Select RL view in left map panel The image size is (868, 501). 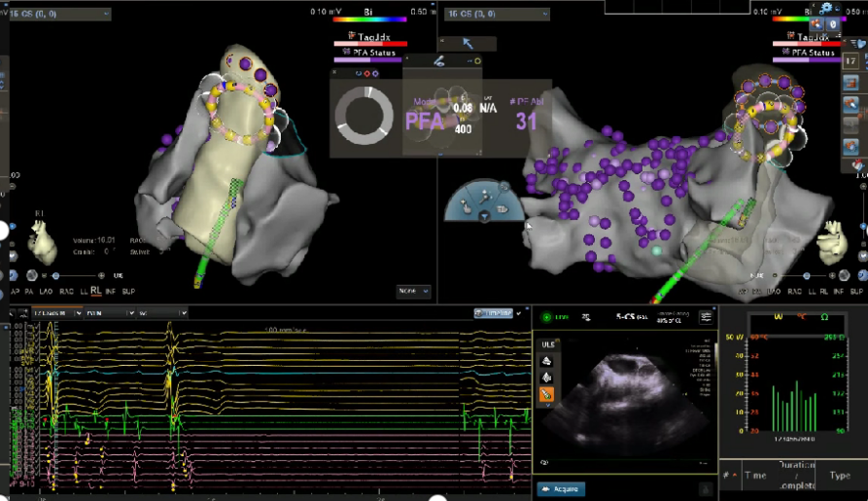click(x=96, y=291)
